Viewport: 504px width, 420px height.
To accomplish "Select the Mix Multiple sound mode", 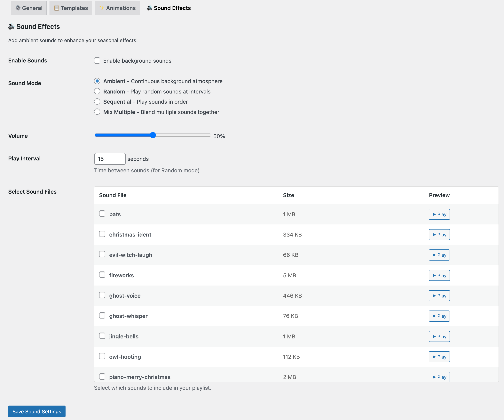I will coord(97,112).
